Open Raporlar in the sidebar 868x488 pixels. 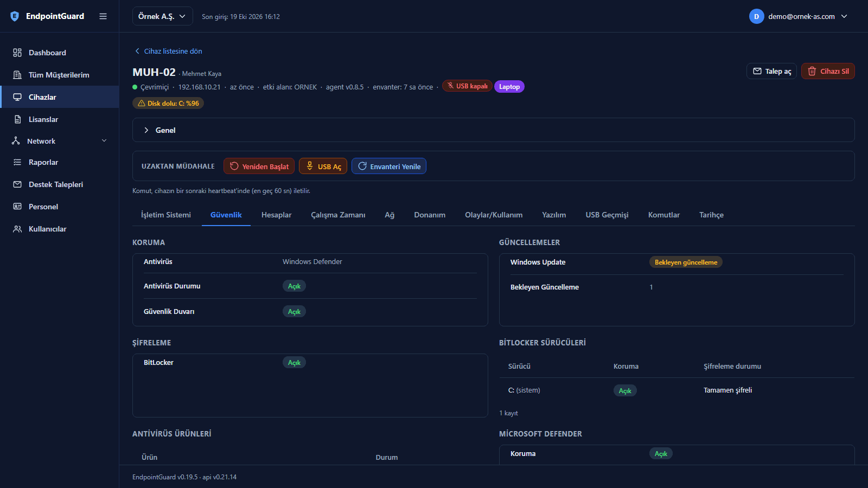click(60, 162)
